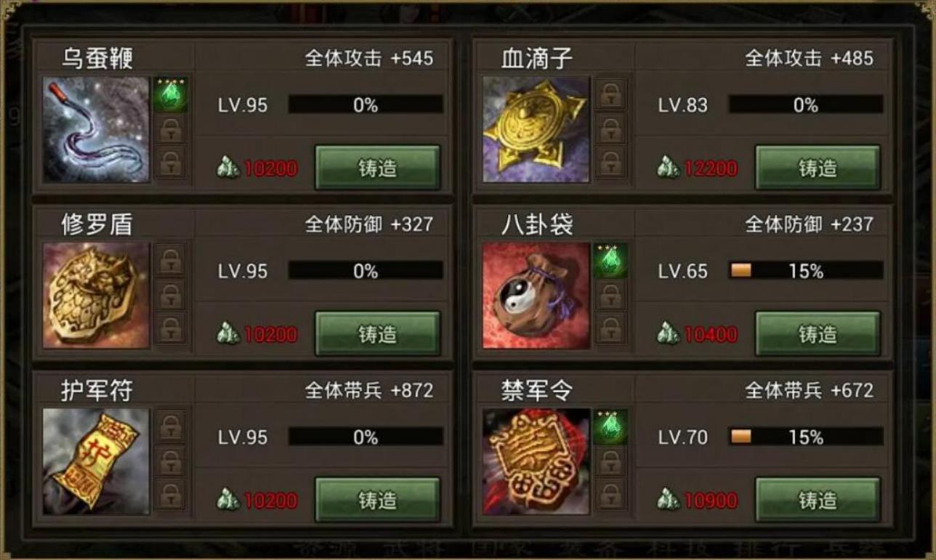Select green gem slot on 八卦袋
The height and width of the screenshot is (560, 936).
click(x=611, y=261)
